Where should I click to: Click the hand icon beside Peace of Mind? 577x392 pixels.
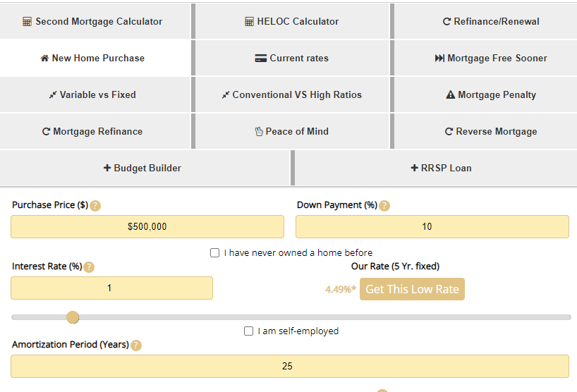click(259, 131)
